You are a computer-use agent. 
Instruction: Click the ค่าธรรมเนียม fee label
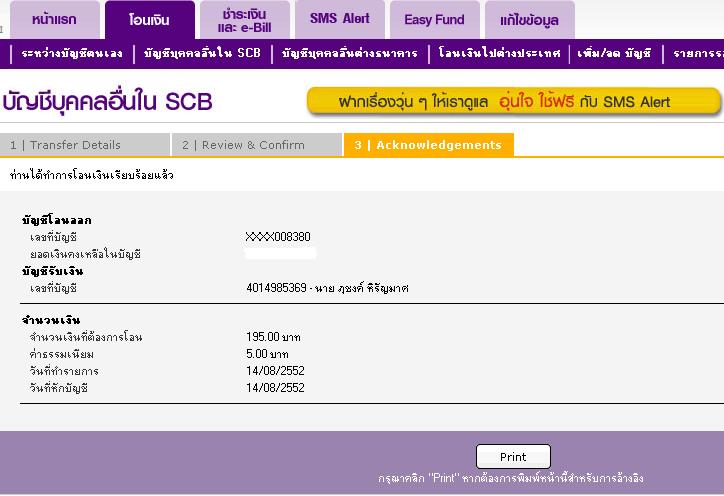[x=62, y=354]
